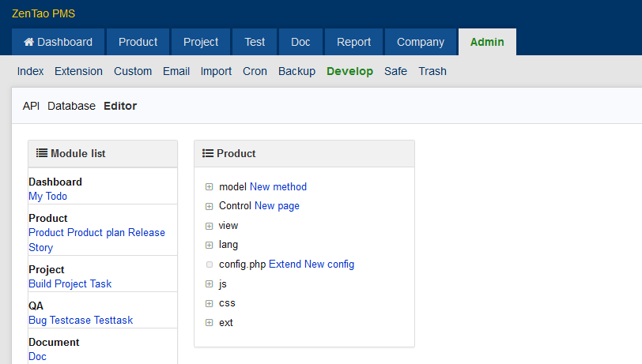The width and height of the screenshot is (642, 364).
Task: Click the list icon beside Module list
Action: tap(42, 153)
